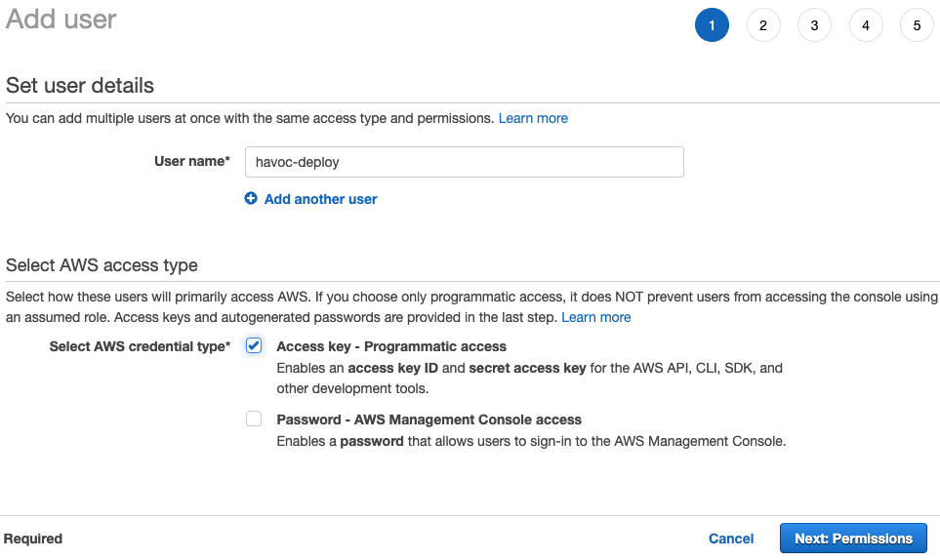
Task: Click the Password - AWS Management Console access label
Action: point(429,420)
